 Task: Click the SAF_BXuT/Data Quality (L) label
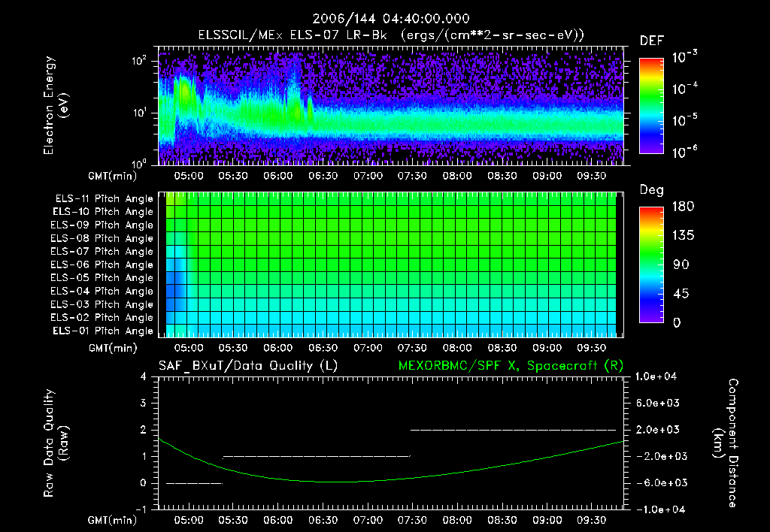click(248, 366)
